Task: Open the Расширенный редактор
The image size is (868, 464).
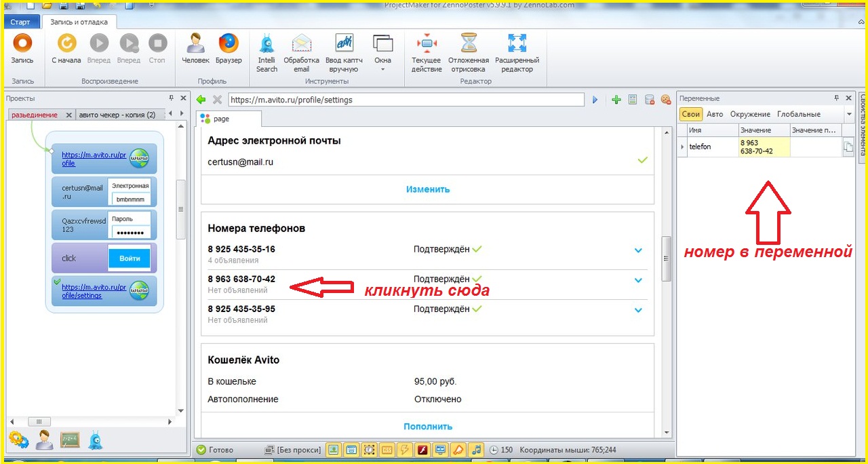Action: pos(517,53)
